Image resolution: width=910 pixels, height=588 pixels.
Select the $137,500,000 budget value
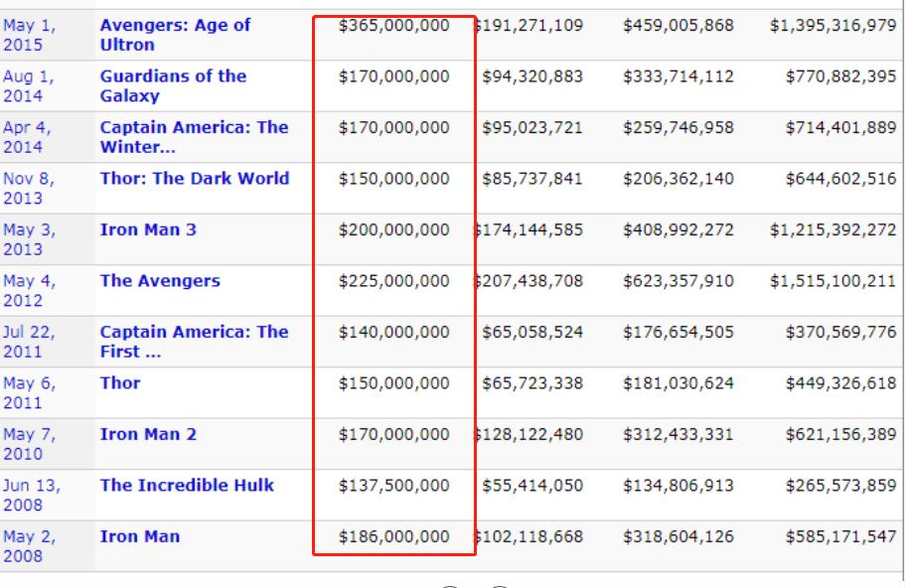pyautogui.click(x=393, y=486)
